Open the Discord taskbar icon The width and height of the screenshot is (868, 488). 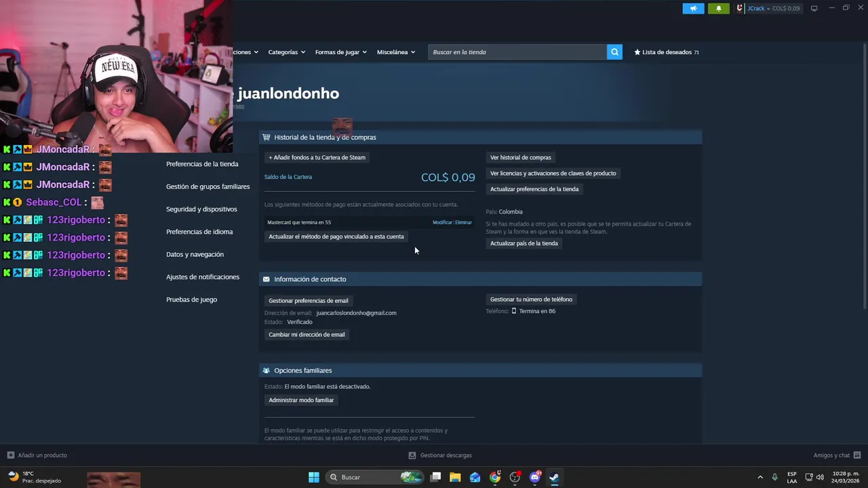click(534, 477)
